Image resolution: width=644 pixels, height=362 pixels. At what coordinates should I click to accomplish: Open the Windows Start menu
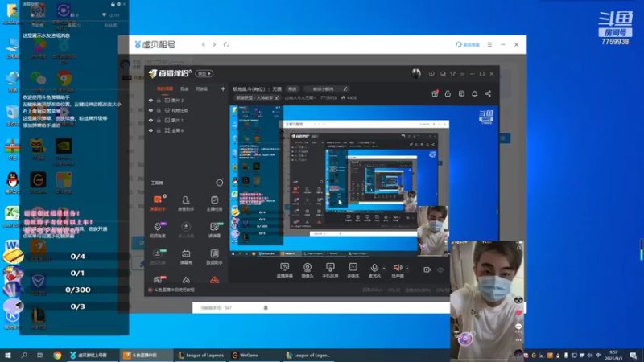pos(8,355)
